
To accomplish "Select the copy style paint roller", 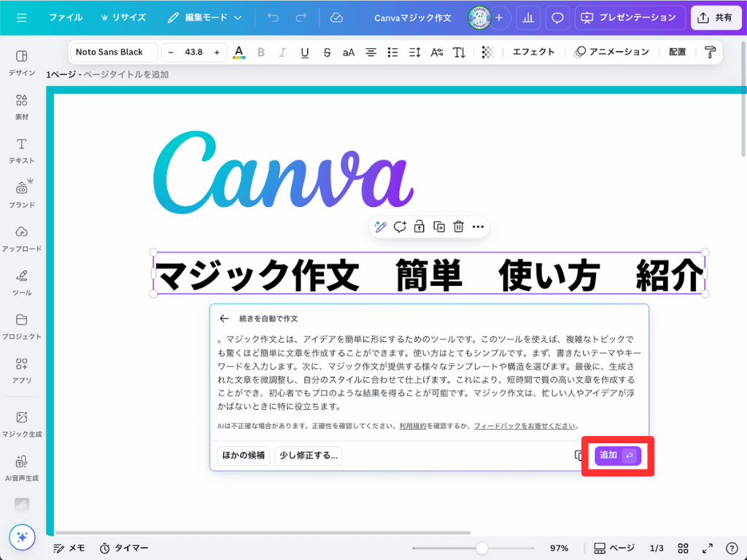I will click(710, 52).
